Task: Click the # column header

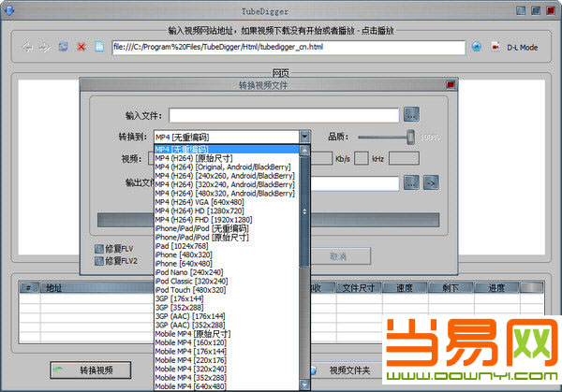Action: [x=29, y=287]
